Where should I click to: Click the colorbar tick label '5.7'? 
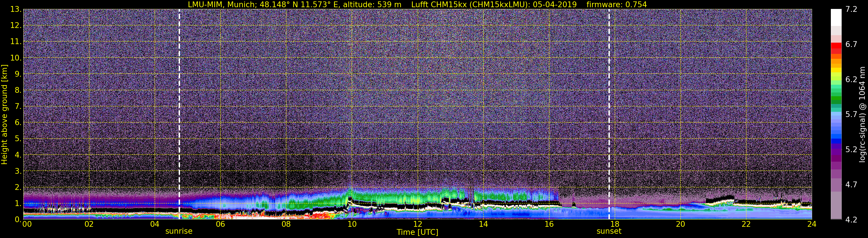851,115
